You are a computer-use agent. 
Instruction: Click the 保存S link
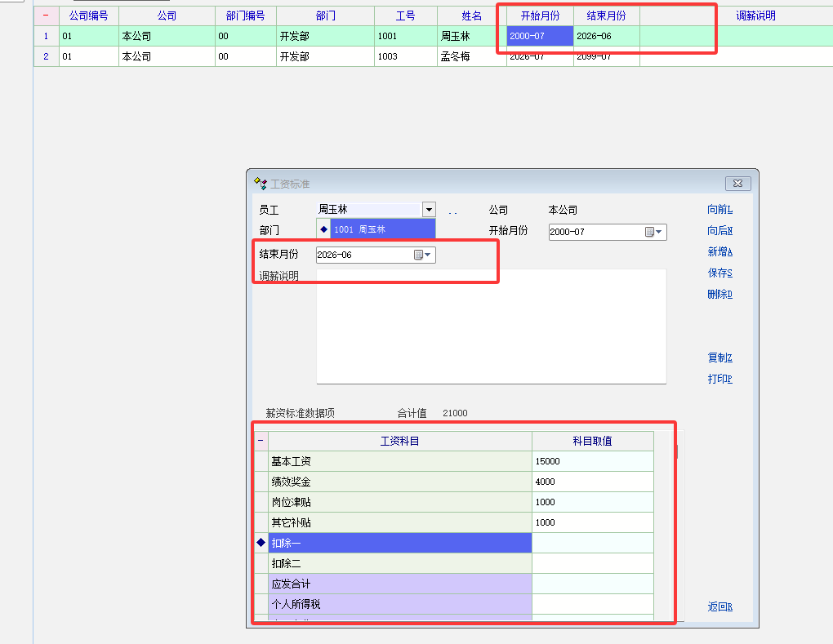719,273
